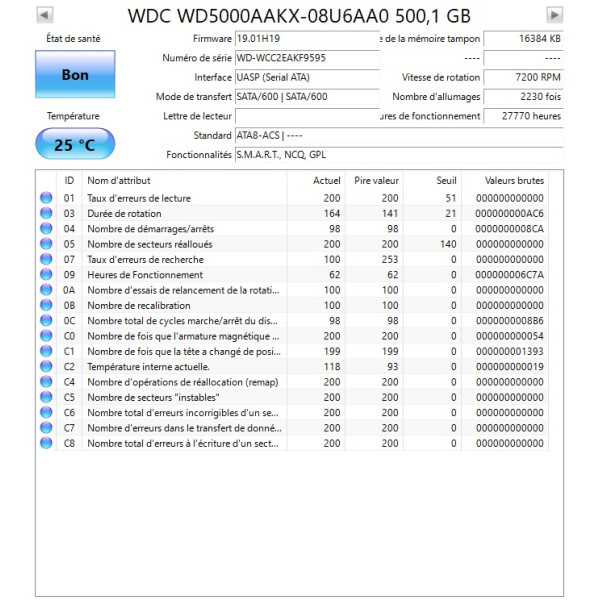Click status orb of attribute ID C8
600x600 pixels.
[46, 443]
